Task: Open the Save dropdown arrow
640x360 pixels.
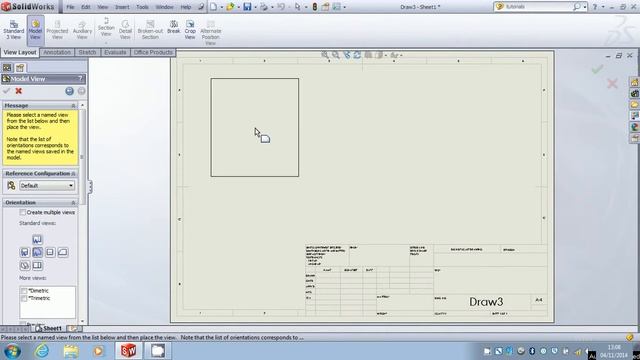Action: point(255,7)
